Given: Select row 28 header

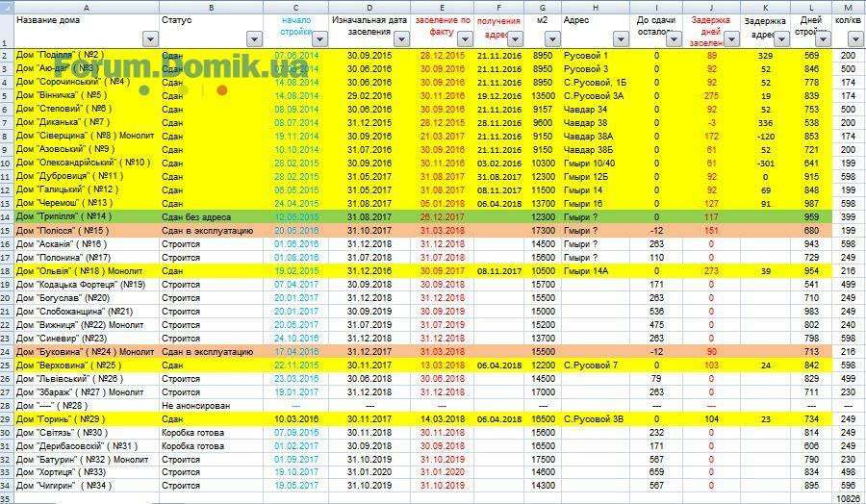Looking at the screenshot, I should 7,406.
